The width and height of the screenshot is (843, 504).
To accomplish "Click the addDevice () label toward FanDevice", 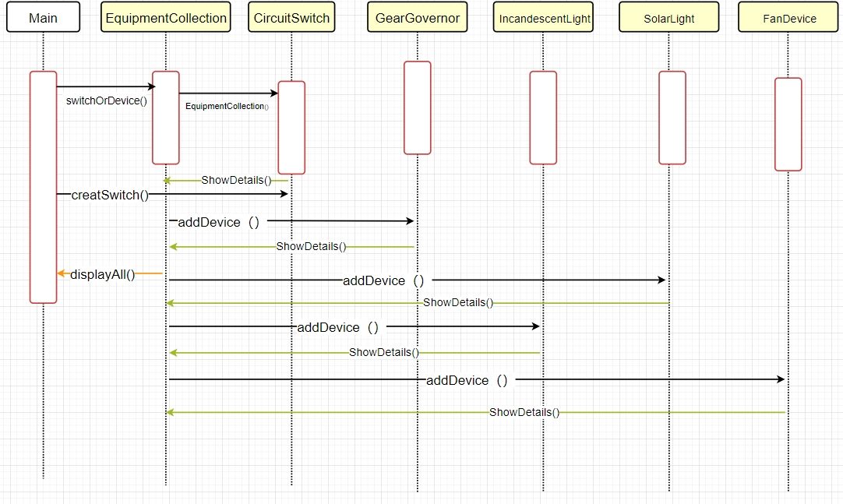I will click(467, 380).
